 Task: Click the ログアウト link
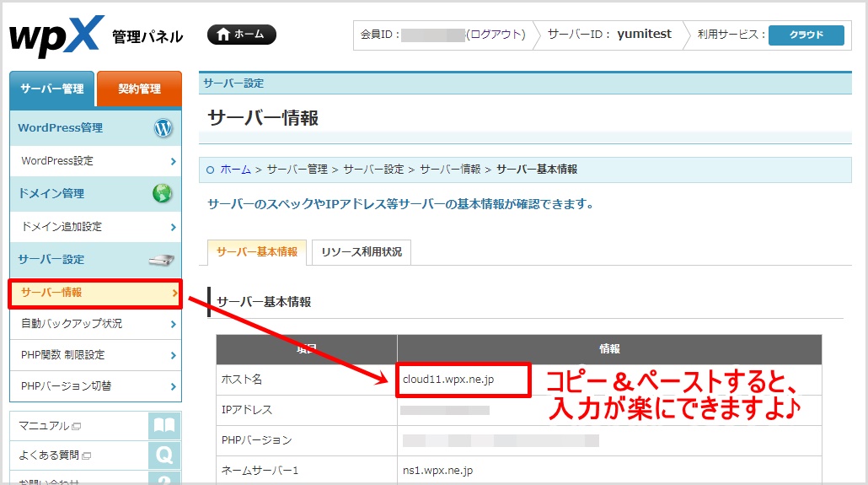click(496, 35)
